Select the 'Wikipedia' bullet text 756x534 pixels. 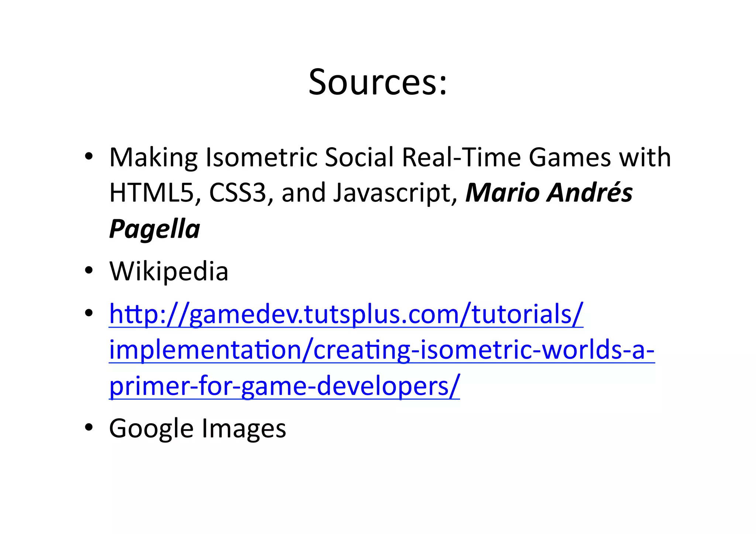(x=169, y=271)
